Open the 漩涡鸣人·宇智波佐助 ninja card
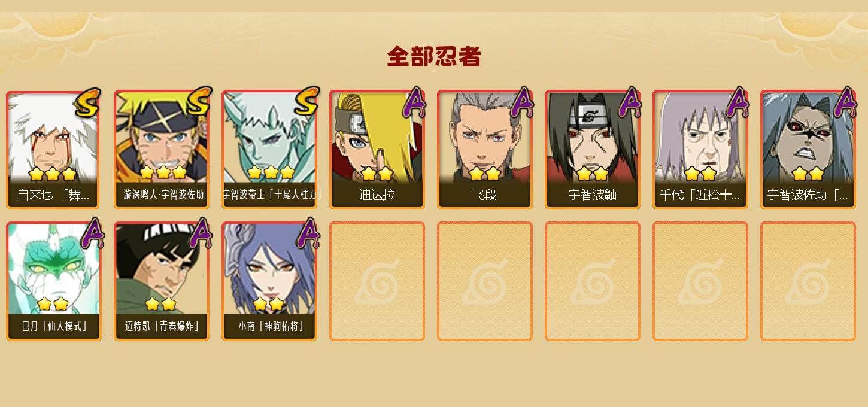This screenshot has height=407, width=868. coord(162,150)
